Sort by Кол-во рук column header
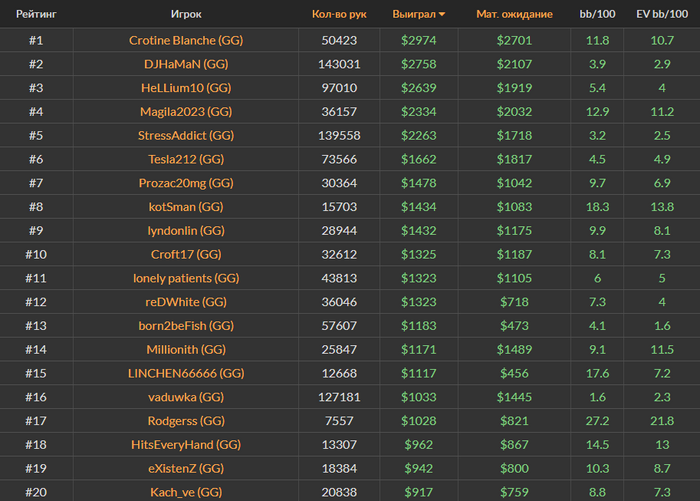Image resolution: width=700 pixels, height=501 pixels. [x=339, y=14]
